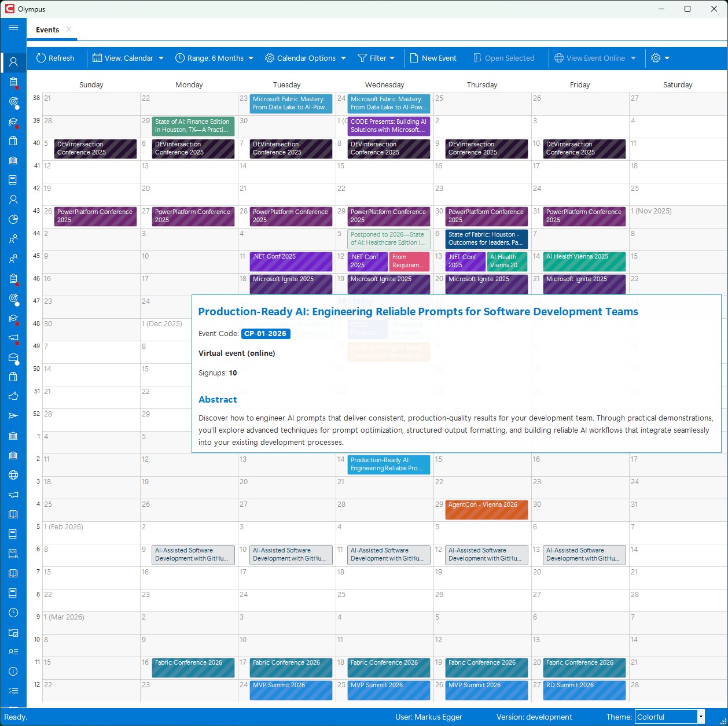Click the clock icon in sidebar

point(13,613)
